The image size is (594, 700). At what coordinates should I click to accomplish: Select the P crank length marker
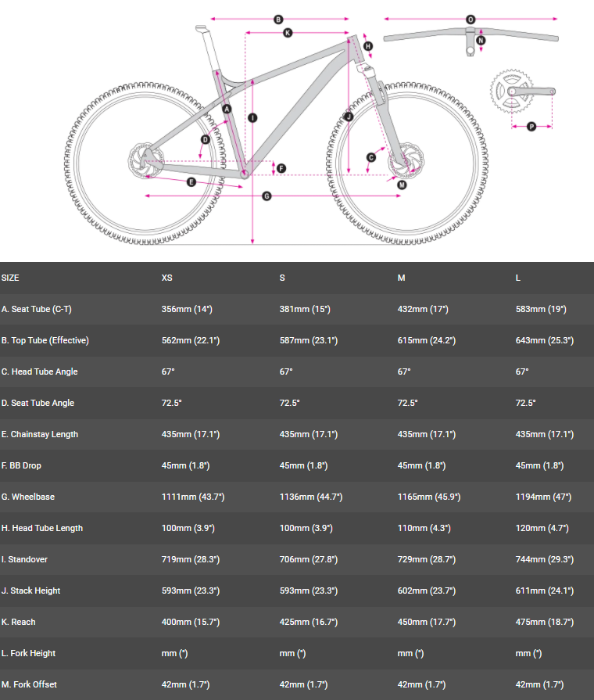[531, 126]
